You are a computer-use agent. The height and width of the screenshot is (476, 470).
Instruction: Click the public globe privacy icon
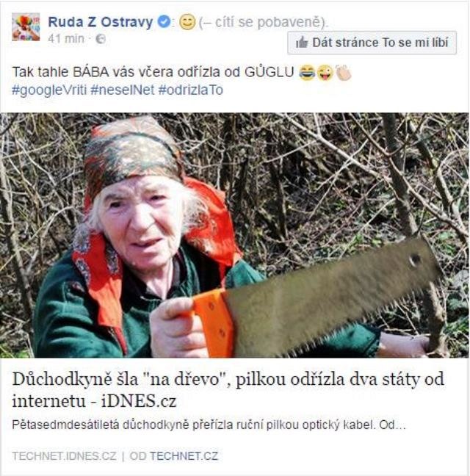pyautogui.click(x=101, y=39)
